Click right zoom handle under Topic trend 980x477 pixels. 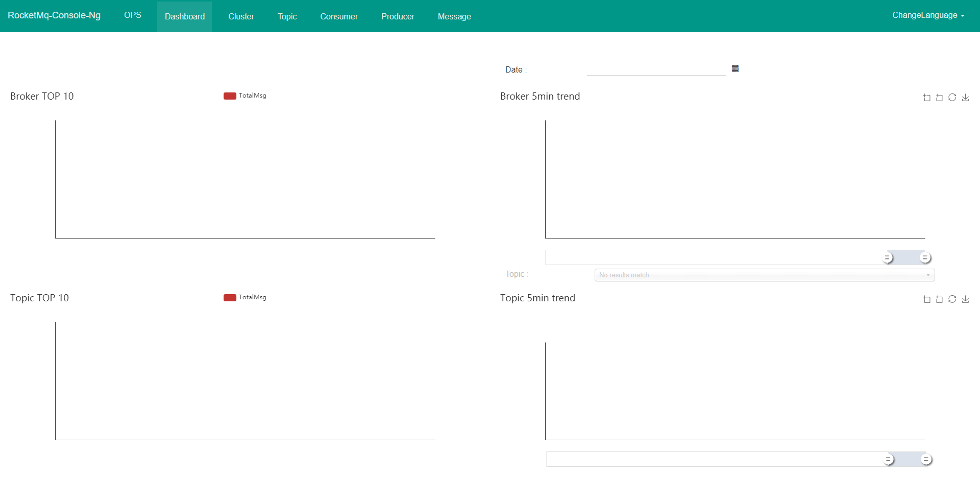click(x=926, y=460)
